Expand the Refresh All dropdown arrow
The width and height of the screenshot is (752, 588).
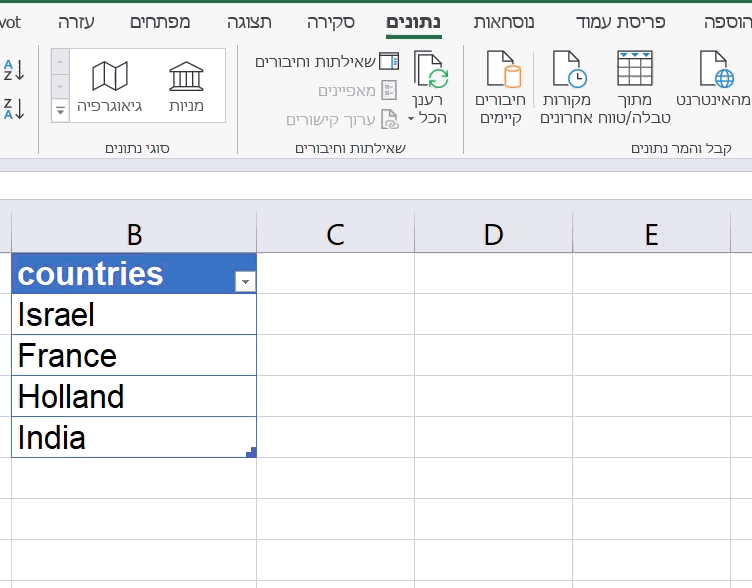(x=411, y=118)
